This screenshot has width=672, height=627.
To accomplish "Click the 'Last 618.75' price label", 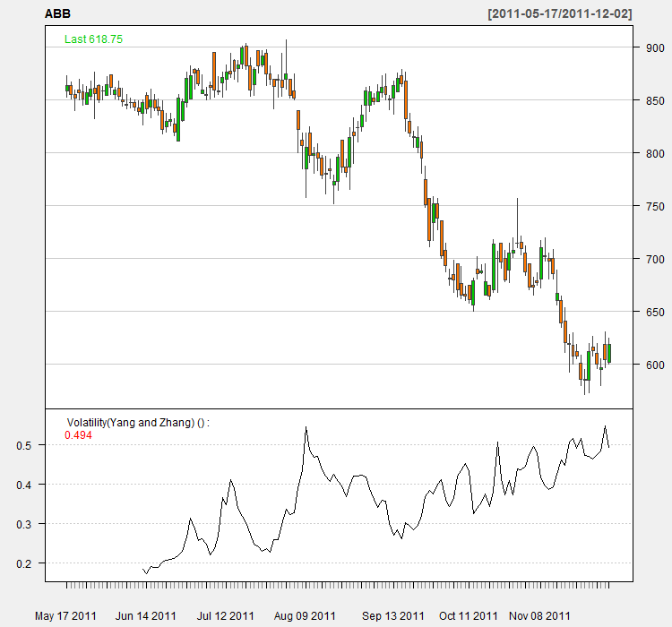I will click(93, 39).
